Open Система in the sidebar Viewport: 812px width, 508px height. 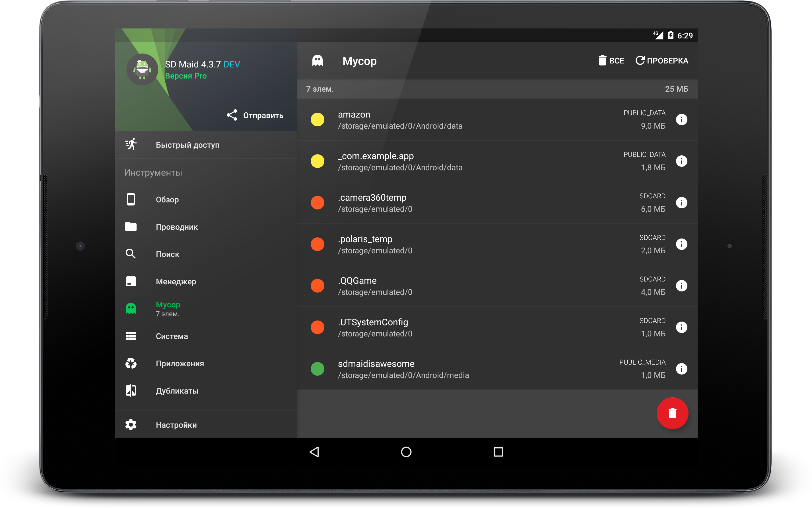tap(206, 336)
